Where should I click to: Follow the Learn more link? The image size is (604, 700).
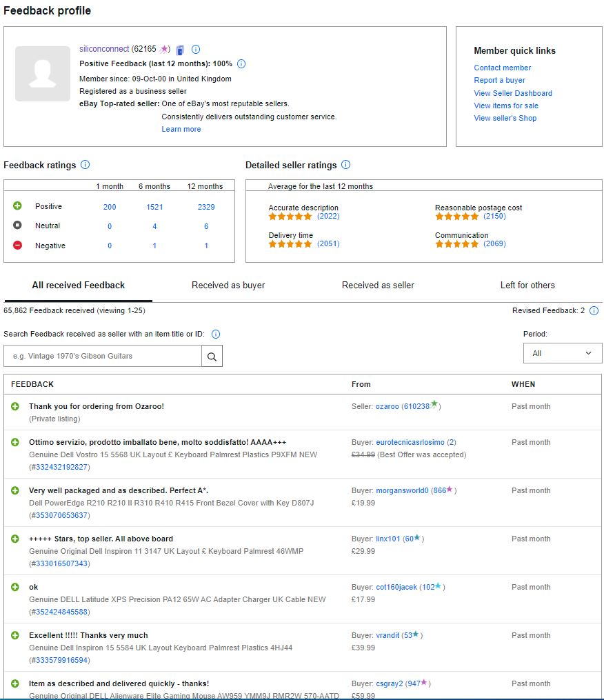point(181,129)
